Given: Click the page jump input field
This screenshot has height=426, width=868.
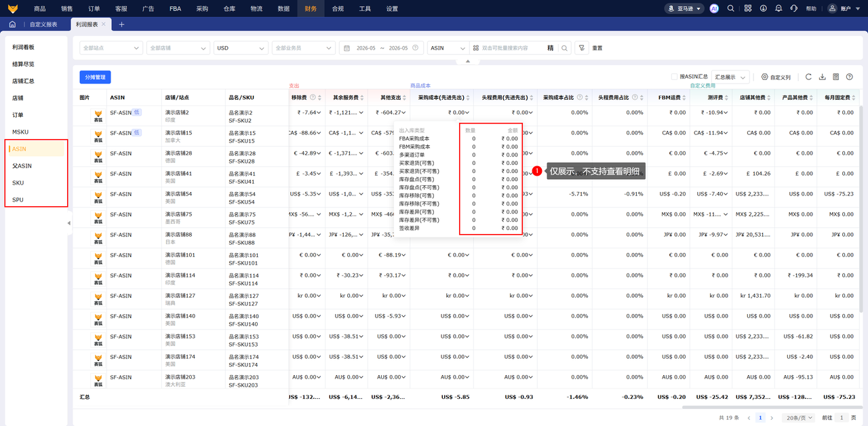Looking at the screenshot, I should coord(841,418).
